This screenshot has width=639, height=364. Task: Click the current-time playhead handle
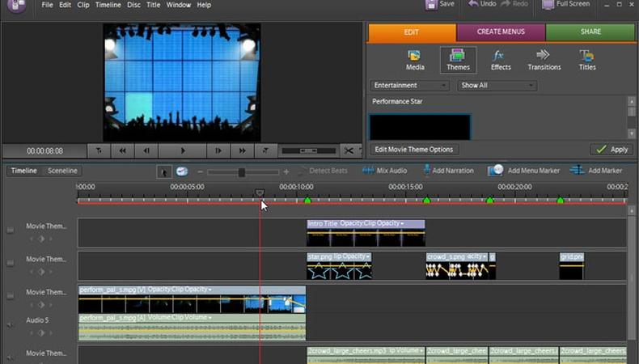[260, 193]
